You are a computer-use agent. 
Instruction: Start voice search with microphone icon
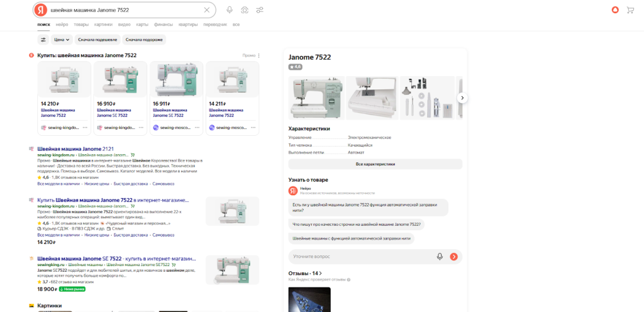(x=230, y=10)
